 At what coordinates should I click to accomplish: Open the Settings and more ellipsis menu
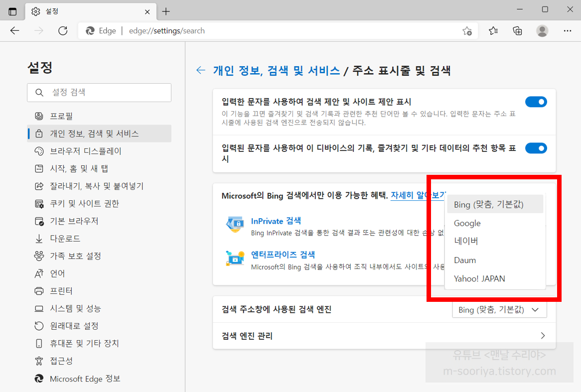[567, 31]
